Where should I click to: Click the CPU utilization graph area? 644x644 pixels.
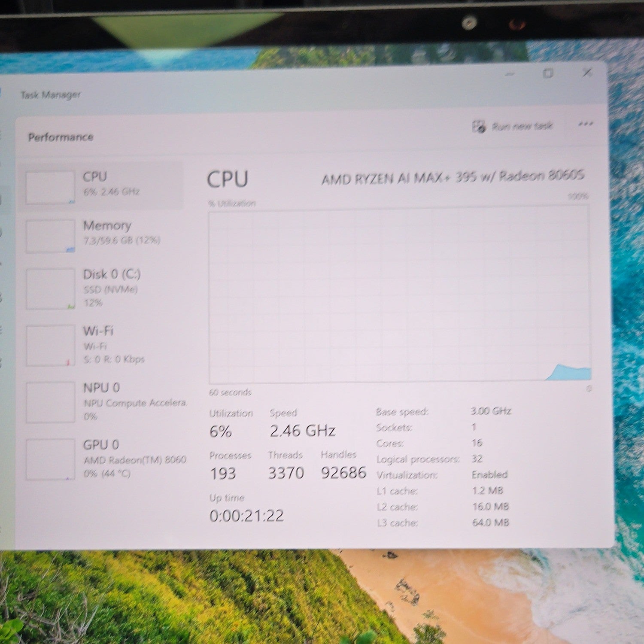coord(399,294)
